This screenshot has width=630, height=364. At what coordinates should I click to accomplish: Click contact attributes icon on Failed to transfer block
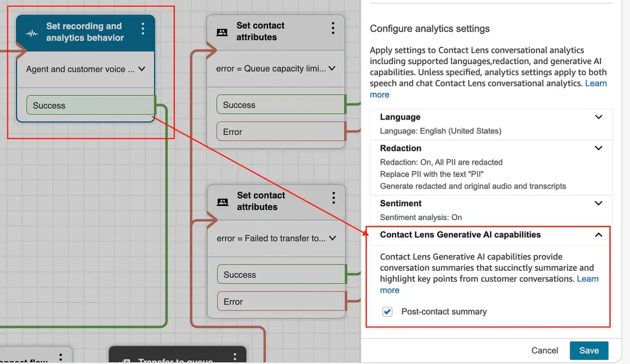coord(223,201)
